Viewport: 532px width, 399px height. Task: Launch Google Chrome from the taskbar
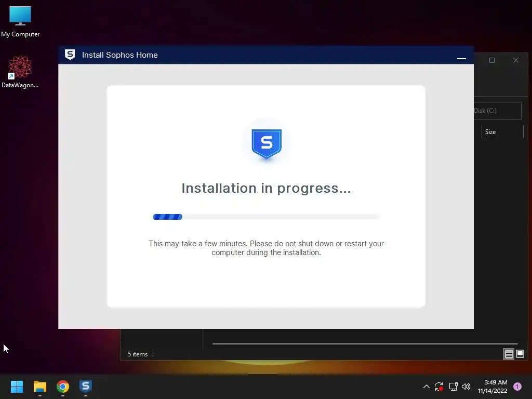point(63,387)
